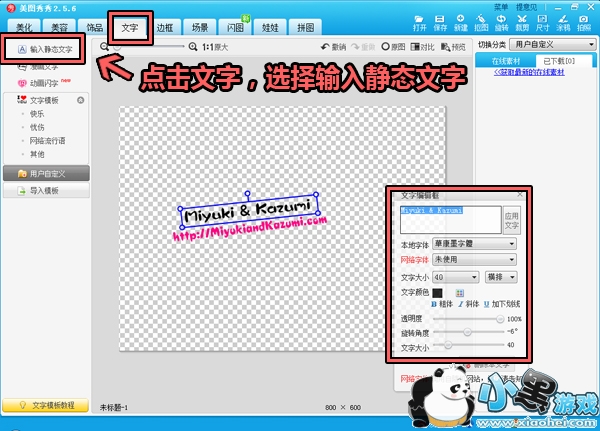Open the 尺寸 resize tool
Viewport: 600px width, 431px height.
(542, 23)
